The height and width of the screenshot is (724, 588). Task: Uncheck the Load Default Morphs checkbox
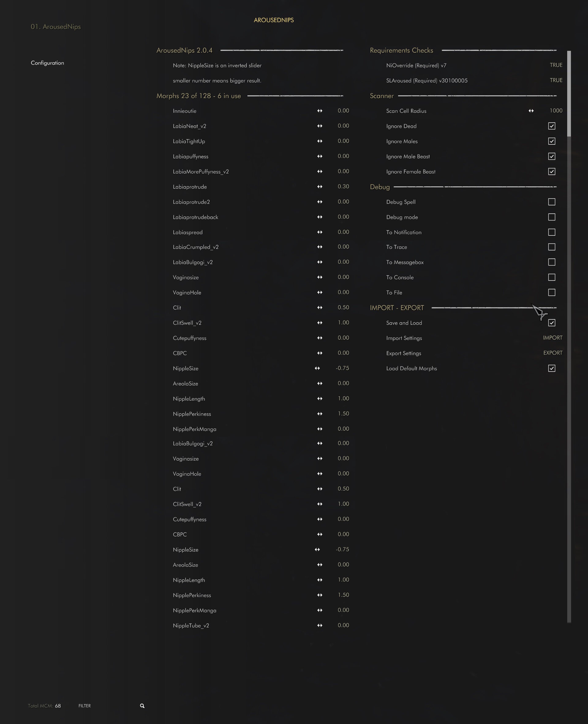[x=552, y=368]
